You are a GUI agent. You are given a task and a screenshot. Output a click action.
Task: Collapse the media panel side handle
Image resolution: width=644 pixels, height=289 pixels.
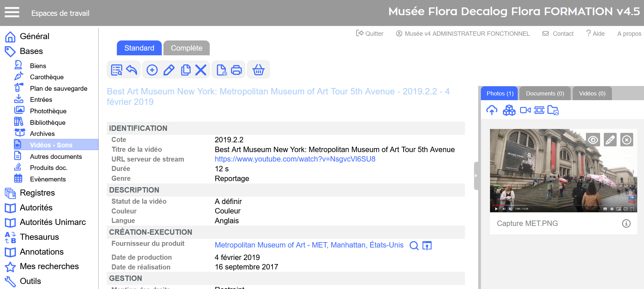(476, 176)
